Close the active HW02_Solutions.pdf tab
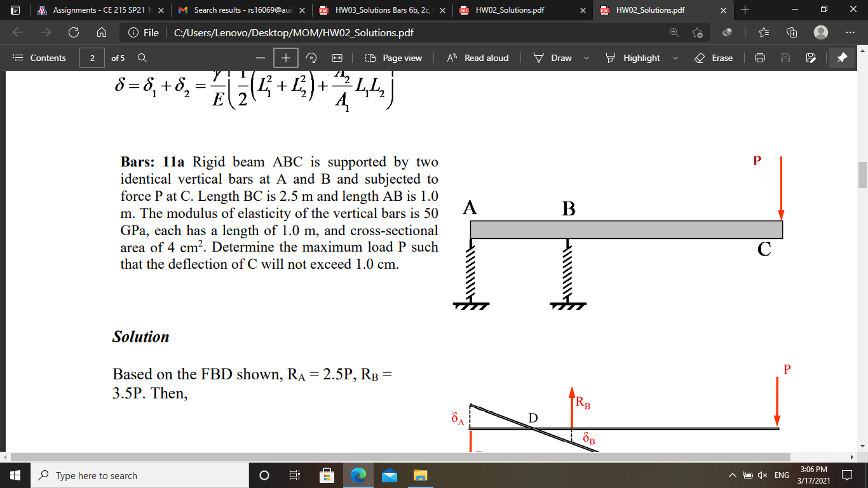This screenshot has width=868, height=488. (722, 10)
